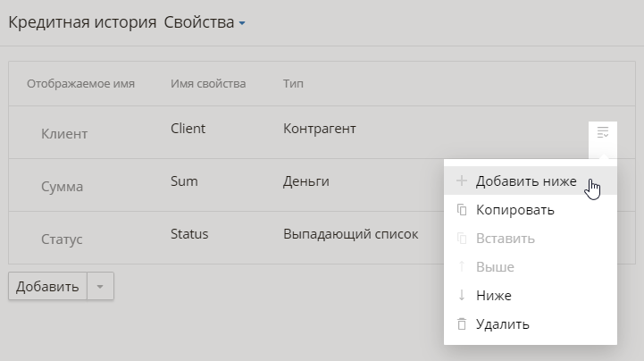
Task: Open the Кредитная история title link
Action: tap(81, 22)
